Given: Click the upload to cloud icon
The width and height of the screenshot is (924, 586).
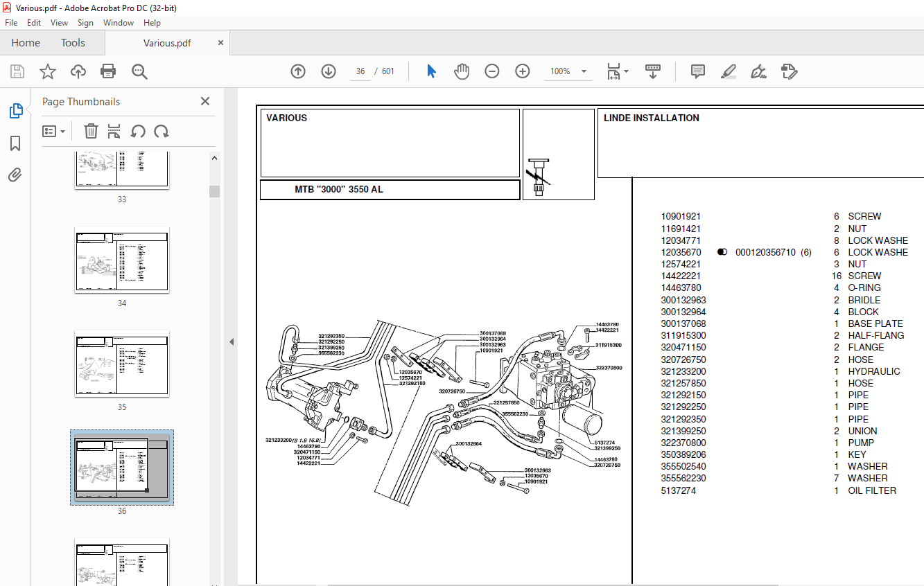Looking at the screenshot, I should 78,71.
